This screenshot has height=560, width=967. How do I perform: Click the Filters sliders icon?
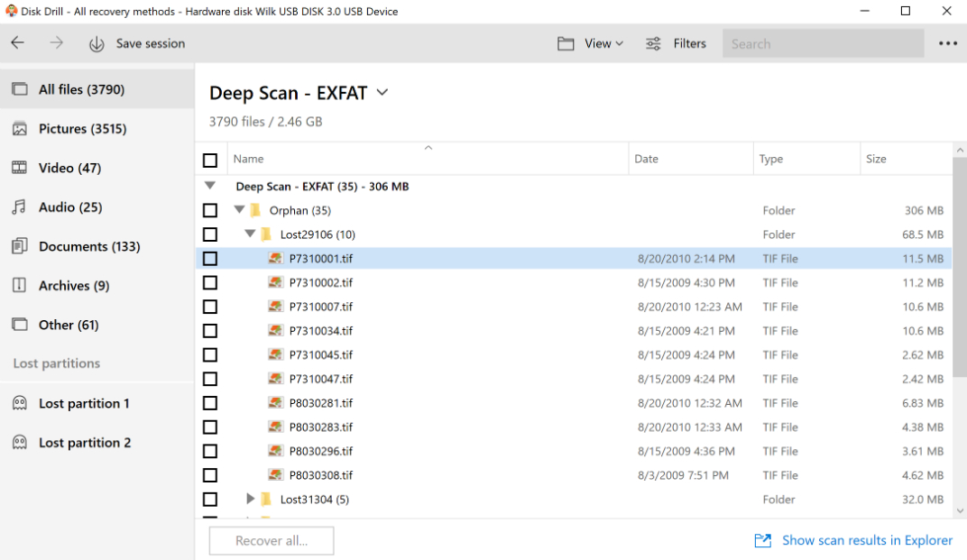pyautogui.click(x=653, y=44)
